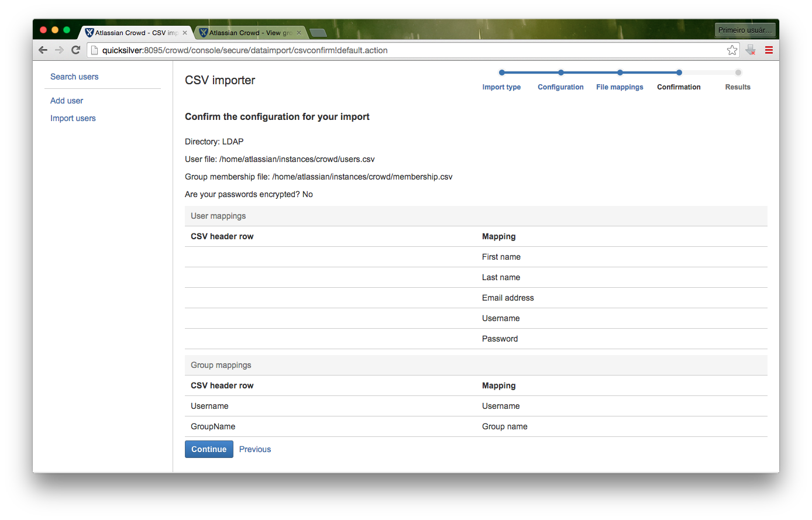Click the Directory: LDAP line
The image size is (812, 520).
click(214, 142)
